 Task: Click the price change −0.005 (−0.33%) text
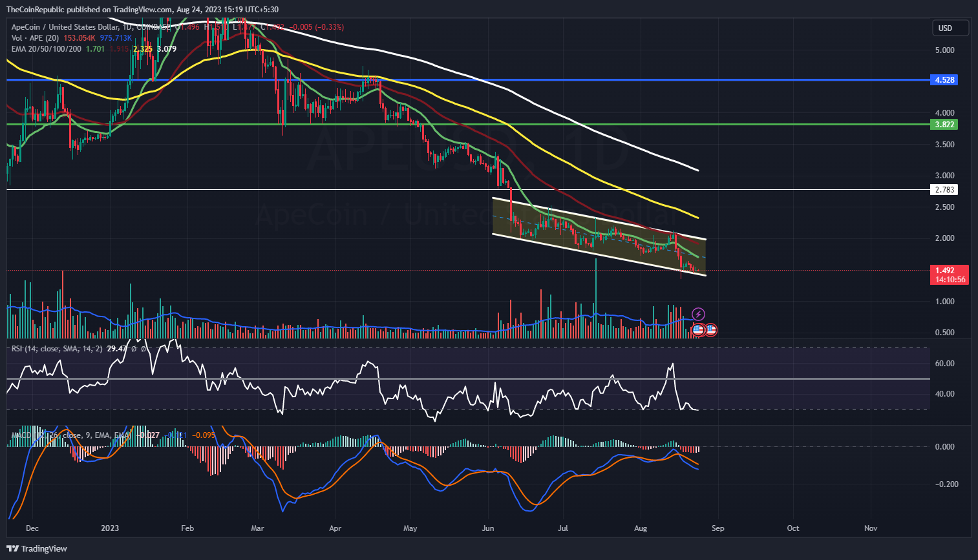[317, 27]
